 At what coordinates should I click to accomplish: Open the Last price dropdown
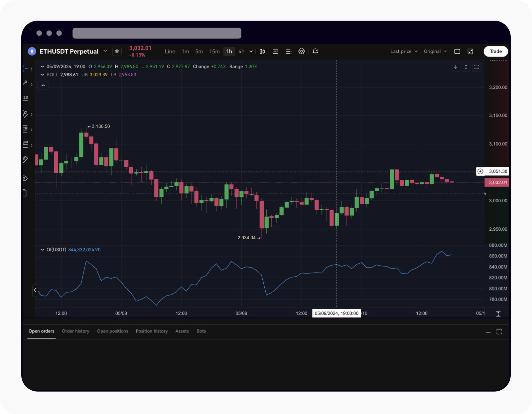[403, 51]
